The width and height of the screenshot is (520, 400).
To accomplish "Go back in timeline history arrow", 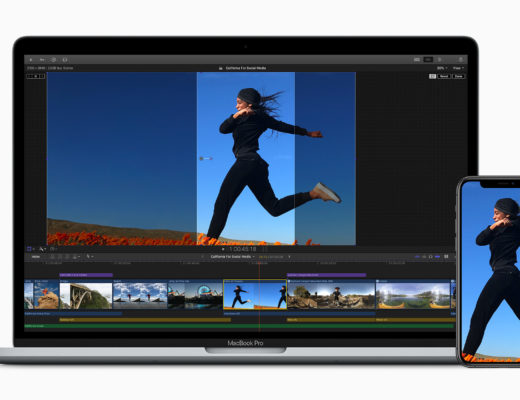I will [202, 257].
